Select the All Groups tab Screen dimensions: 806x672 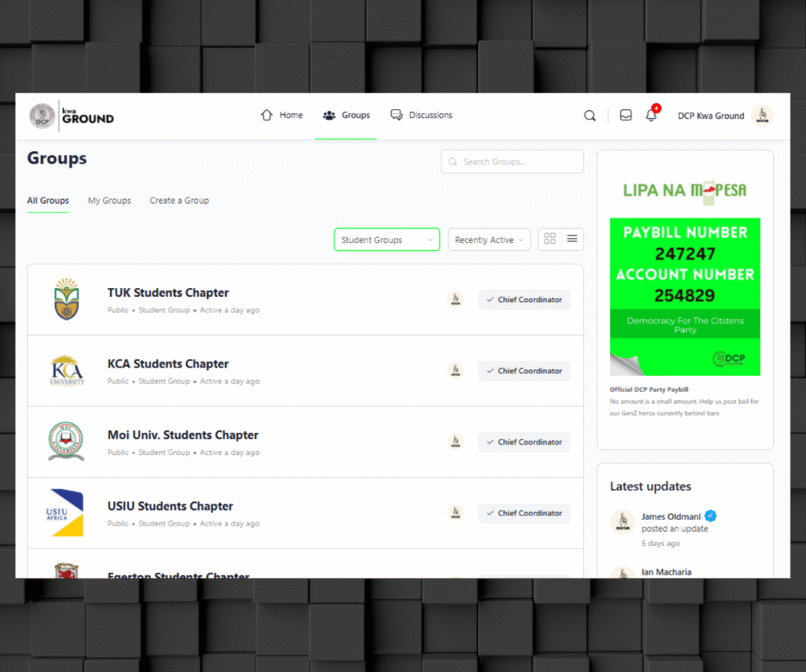(x=48, y=201)
